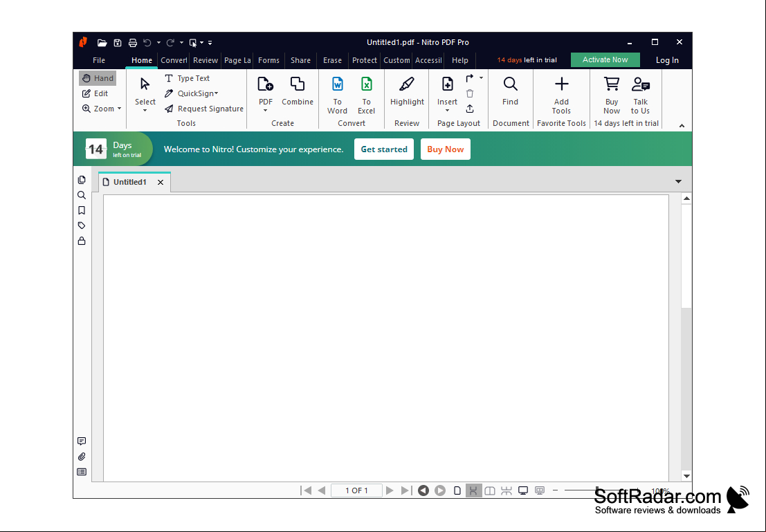Open the Attachments paperclip pane

click(82, 457)
